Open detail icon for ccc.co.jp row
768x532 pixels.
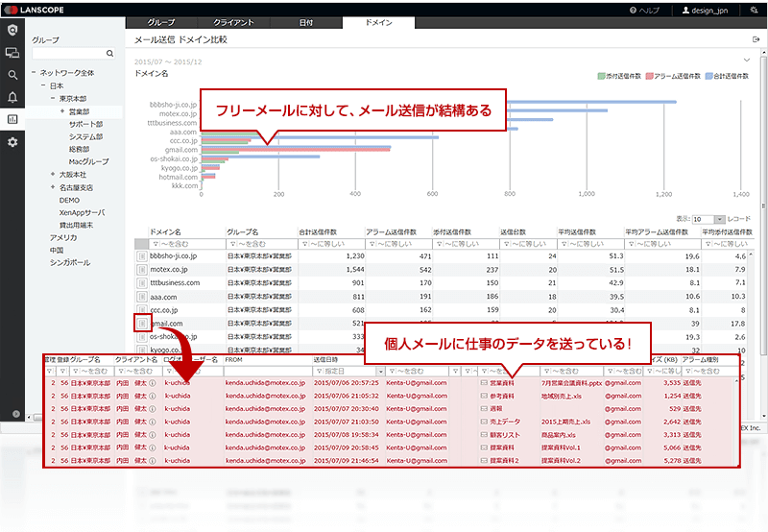(x=141, y=310)
